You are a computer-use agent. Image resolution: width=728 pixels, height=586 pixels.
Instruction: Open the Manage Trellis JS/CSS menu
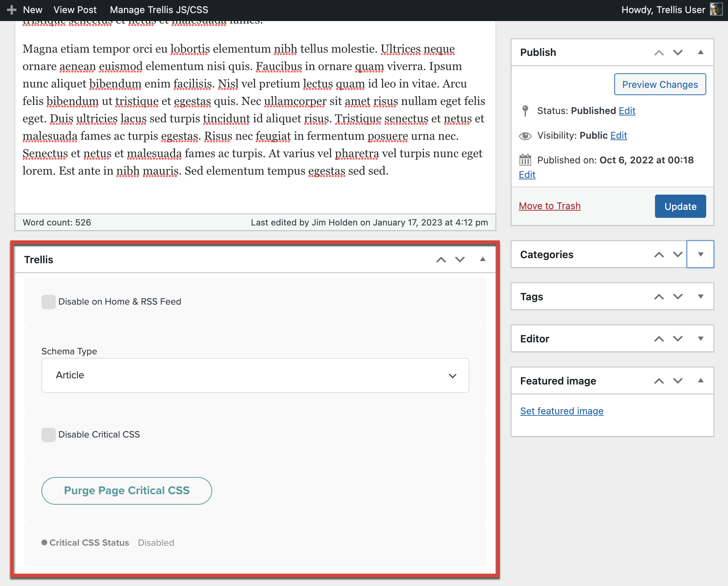click(x=158, y=9)
